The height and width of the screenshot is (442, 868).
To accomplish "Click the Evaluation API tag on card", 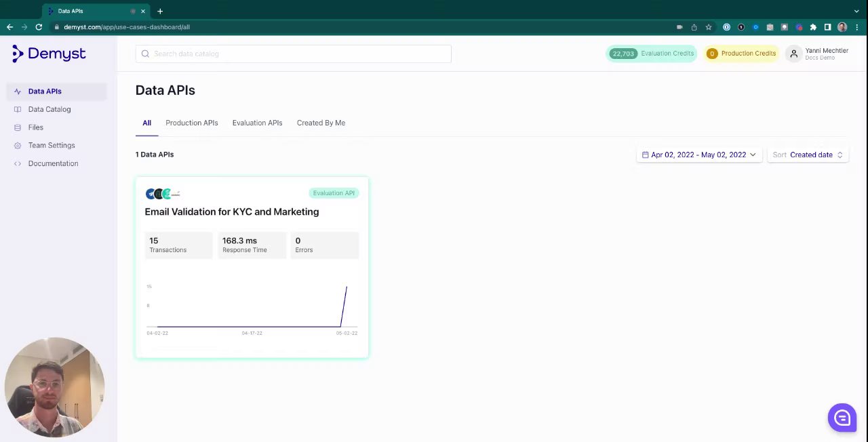I will [x=334, y=193].
